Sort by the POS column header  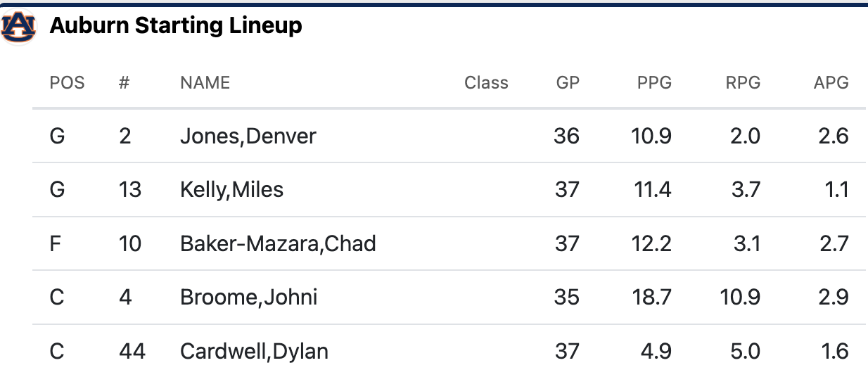[x=67, y=83]
